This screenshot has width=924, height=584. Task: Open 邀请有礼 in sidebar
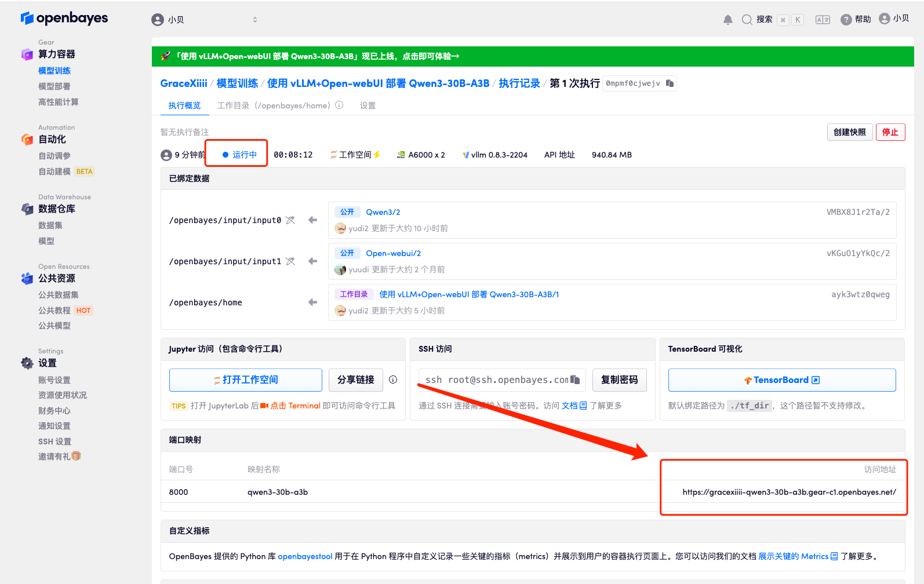click(60, 457)
